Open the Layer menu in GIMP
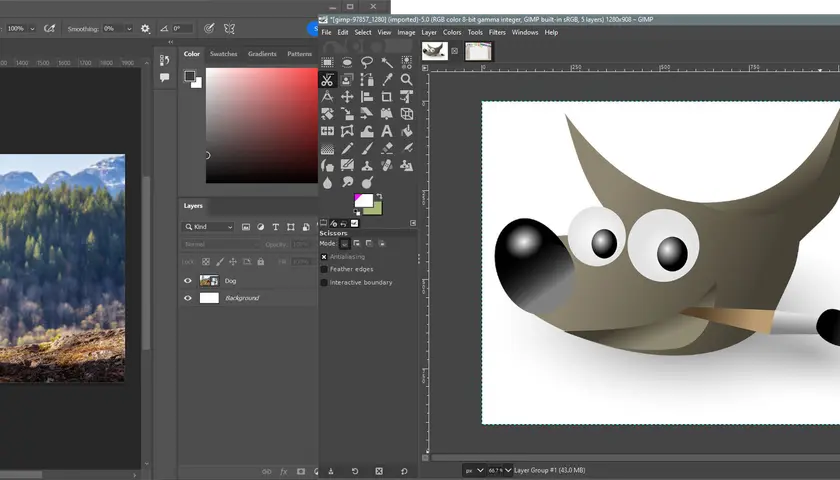The image size is (840, 480). pyautogui.click(x=429, y=32)
